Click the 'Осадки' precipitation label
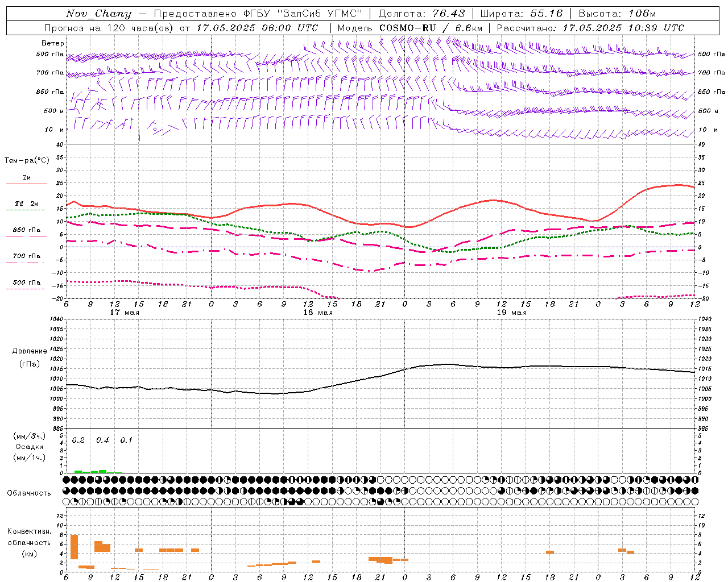The image size is (728, 582). click(x=30, y=447)
